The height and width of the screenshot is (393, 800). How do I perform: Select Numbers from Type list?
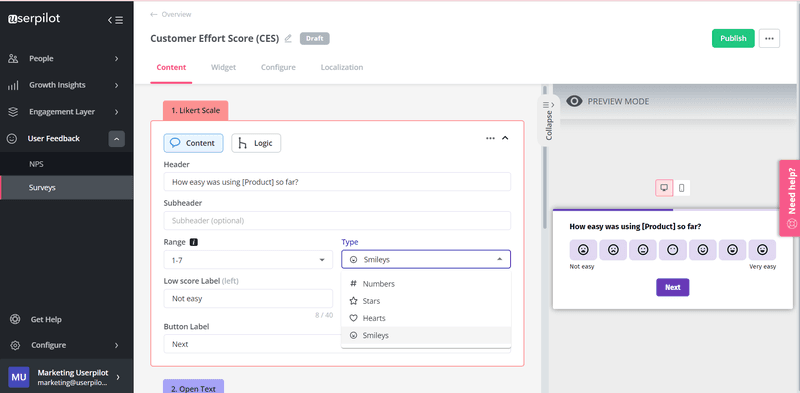pos(426,284)
